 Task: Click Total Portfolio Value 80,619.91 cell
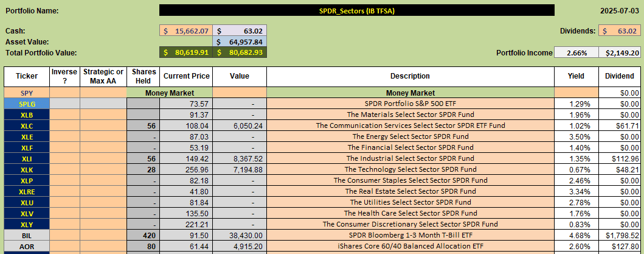(185, 53)
